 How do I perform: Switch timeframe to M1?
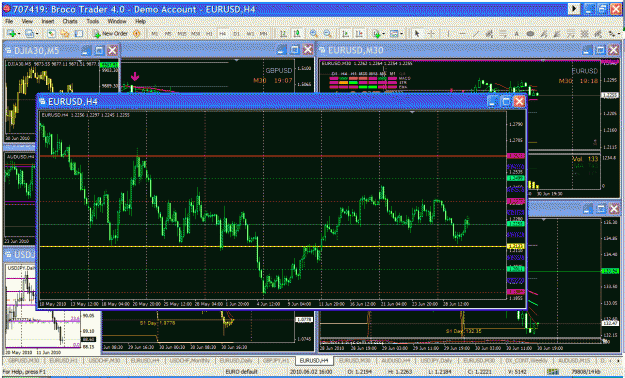click(155, 34)
